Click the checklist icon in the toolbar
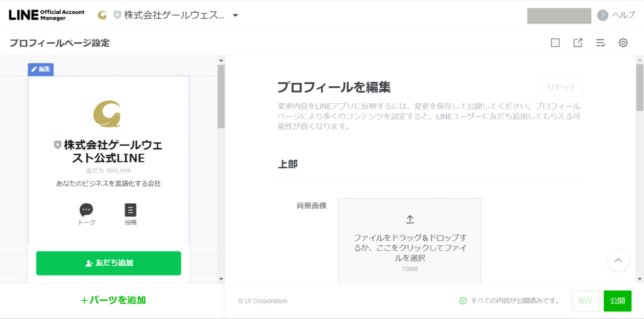The height and width of the screenshot is (319, 644). coord(600,43)
